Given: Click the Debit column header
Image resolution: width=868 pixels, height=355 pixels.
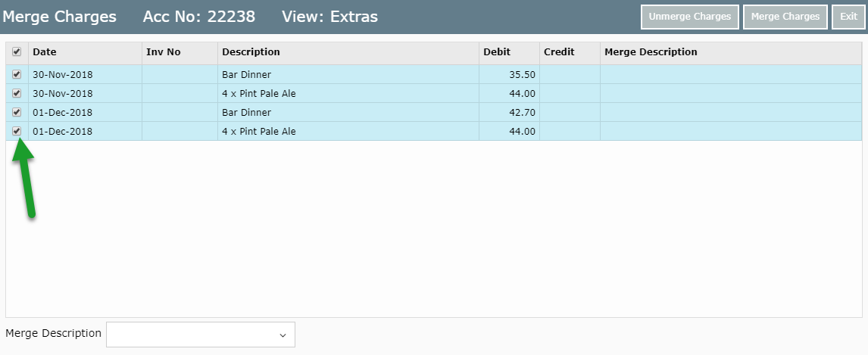Looking at the screenshot, I should 497,52.
